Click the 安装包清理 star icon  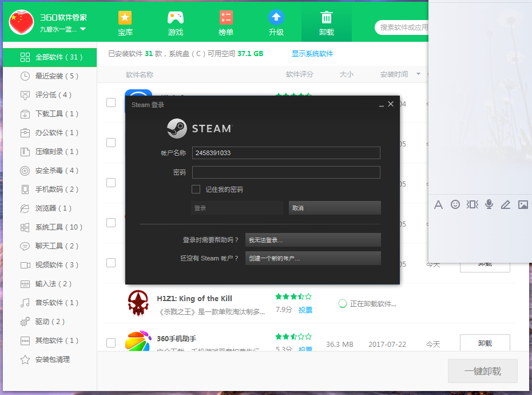[25, 360]
